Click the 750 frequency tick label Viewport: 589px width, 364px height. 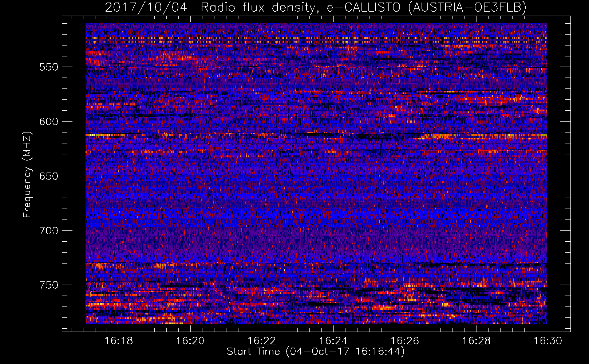pos(49,285)
